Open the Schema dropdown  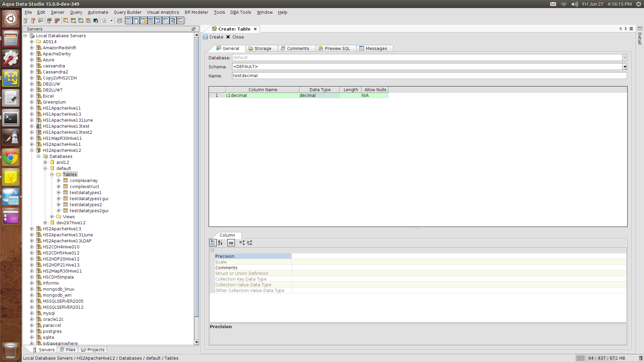[x=625, y=67]
